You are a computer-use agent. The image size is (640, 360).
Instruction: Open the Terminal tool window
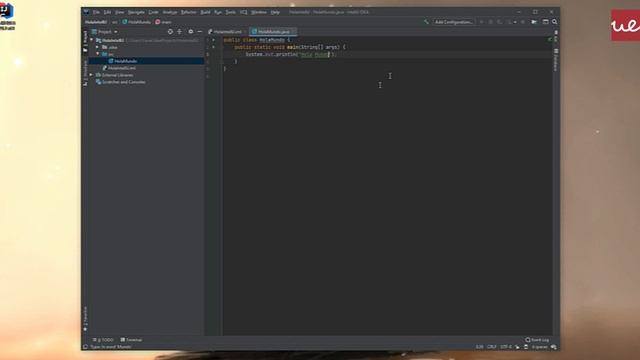click(131, 340)
